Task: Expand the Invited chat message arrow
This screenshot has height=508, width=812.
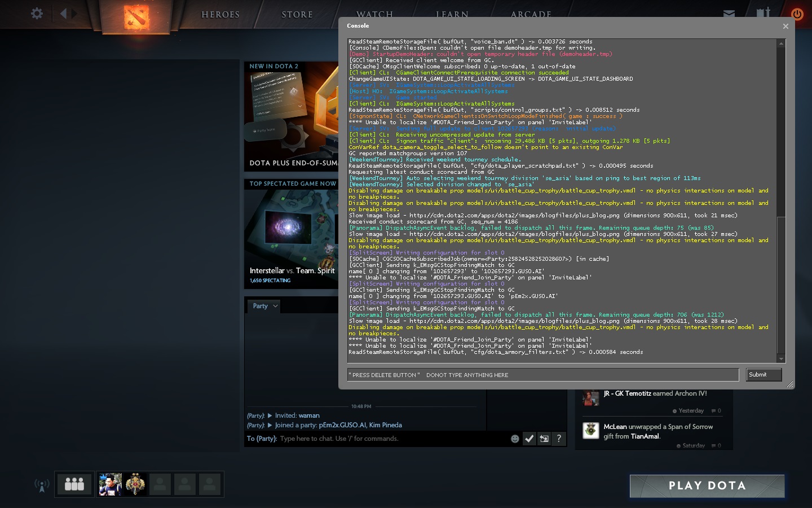Action: [270, 415]
